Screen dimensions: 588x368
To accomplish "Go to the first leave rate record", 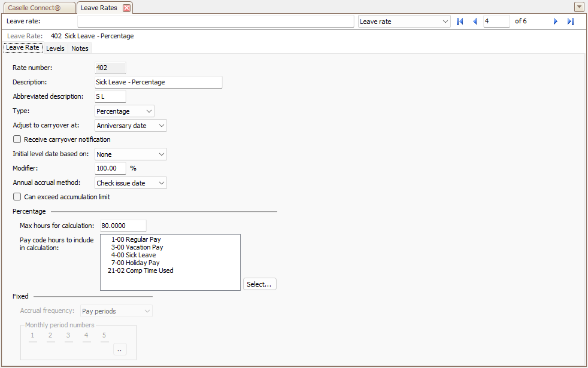I will pos(460,22).
